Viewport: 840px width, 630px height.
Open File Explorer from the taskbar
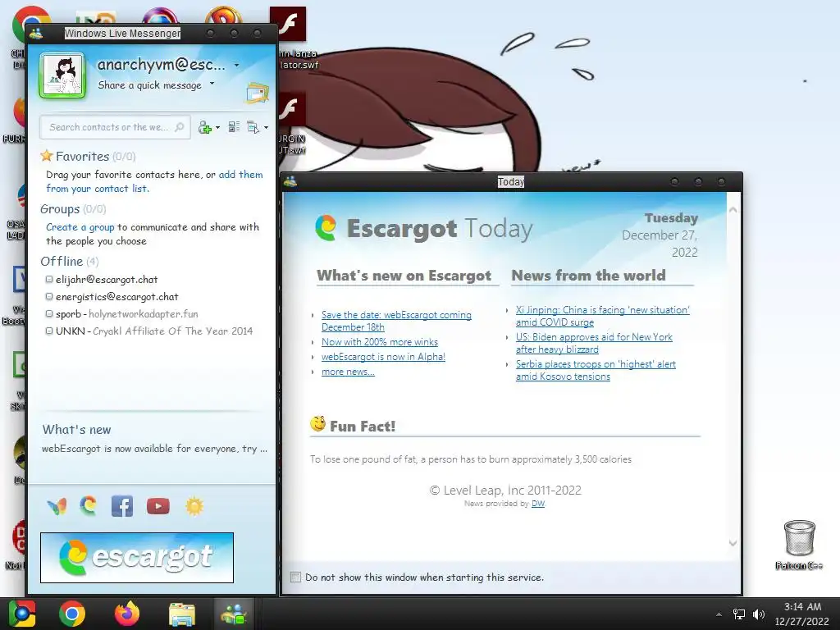[182, 614]
